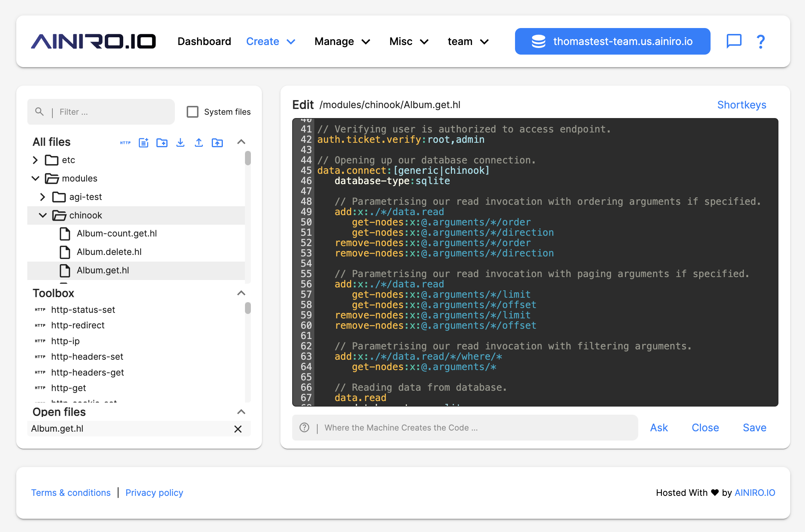Expand the agi-test folder

pyautogui.click(x=43, y=197)
